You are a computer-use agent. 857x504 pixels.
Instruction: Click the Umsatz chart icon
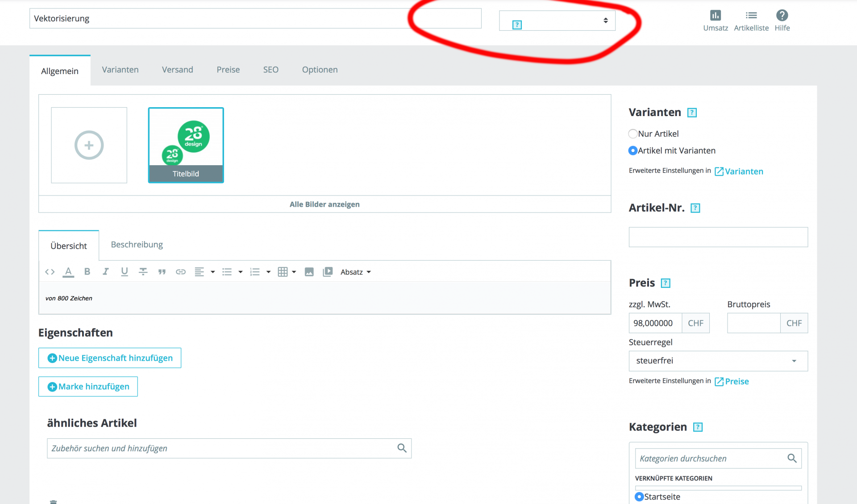(x=715, y=16)
